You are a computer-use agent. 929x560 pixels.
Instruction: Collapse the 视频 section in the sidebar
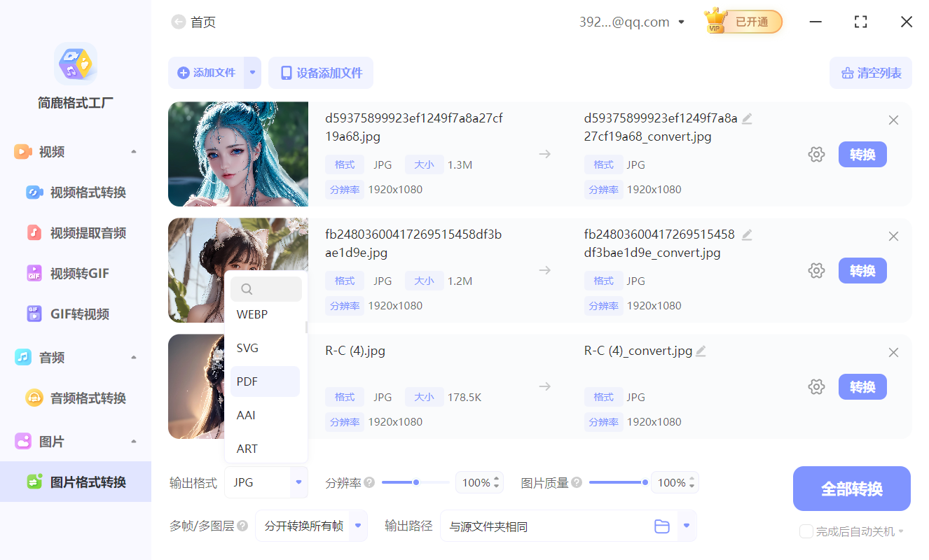click(133, 151)
